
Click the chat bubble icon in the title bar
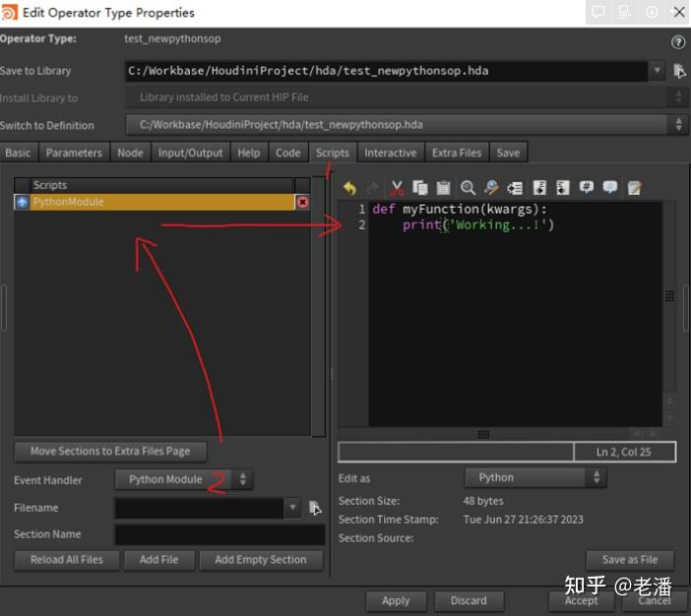(x=598, y=12)
